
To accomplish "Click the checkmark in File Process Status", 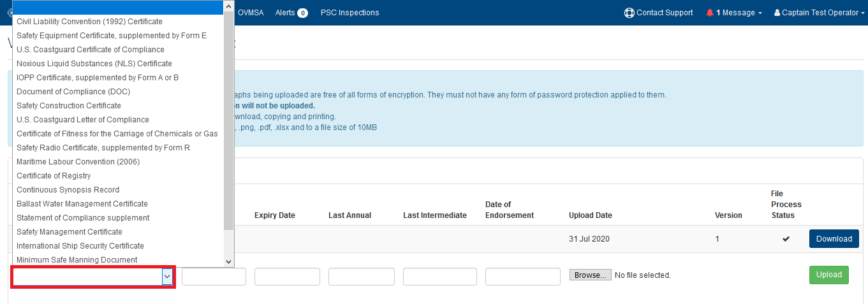I will (786, 239).
